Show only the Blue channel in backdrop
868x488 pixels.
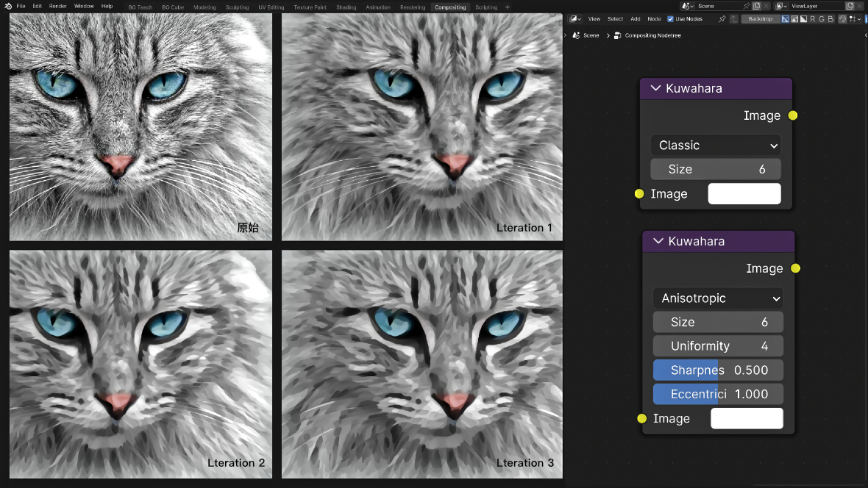(830, 19)
